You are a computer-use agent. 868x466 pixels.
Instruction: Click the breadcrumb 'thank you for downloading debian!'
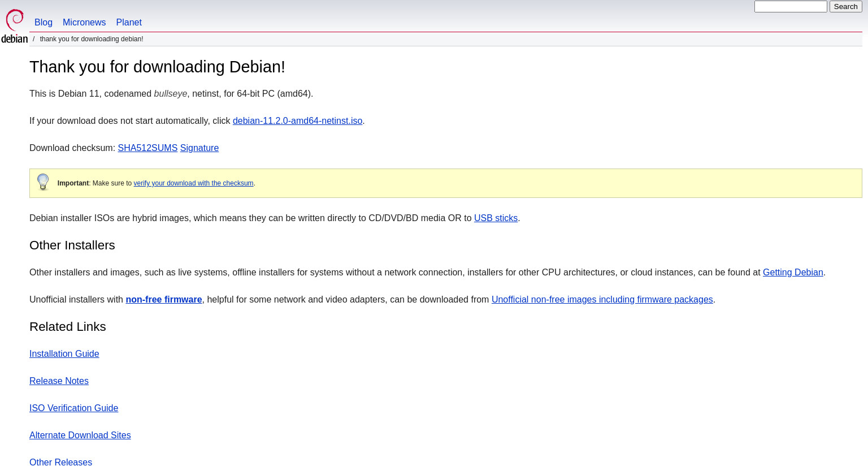click(92, 39)
